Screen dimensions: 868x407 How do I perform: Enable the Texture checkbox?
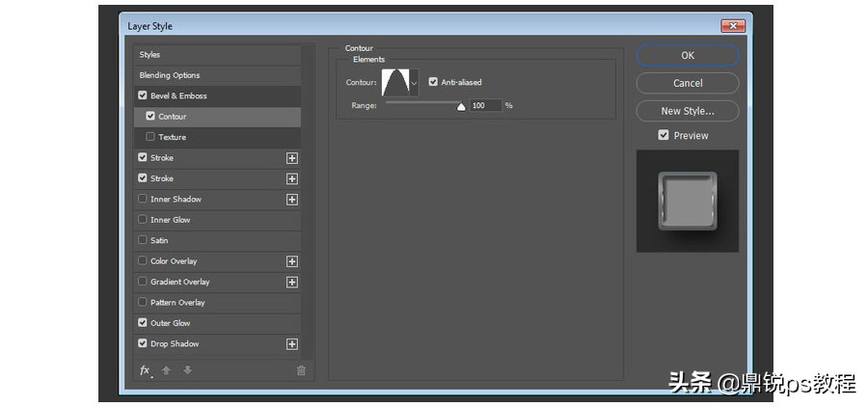[150, 137]
